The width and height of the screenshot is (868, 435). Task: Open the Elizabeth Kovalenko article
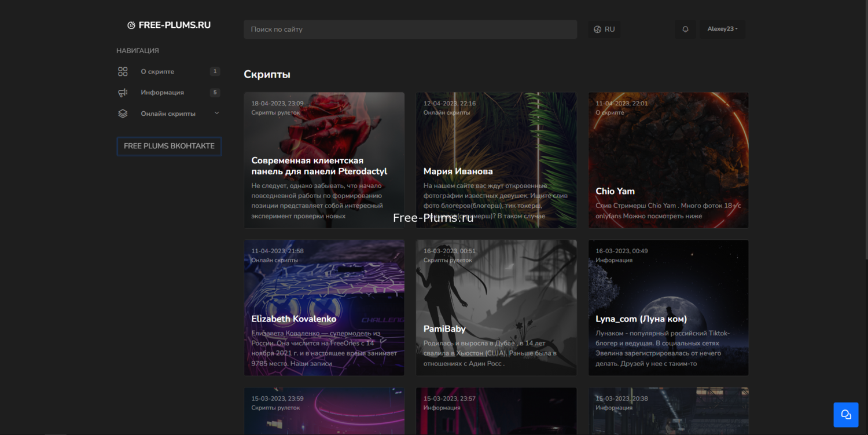[294, 319]
